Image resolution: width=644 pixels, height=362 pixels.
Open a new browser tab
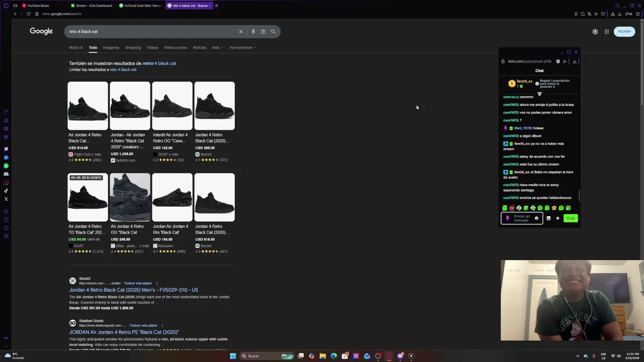coord(216,6)
